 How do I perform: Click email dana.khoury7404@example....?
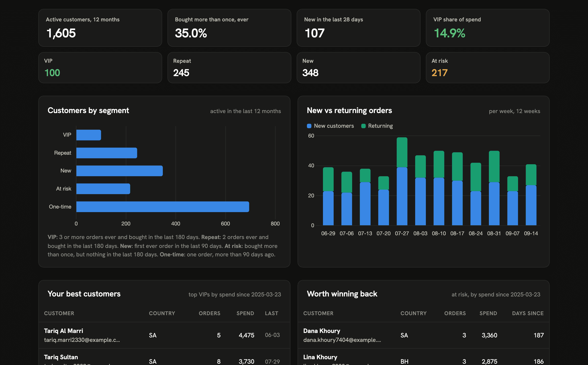point(342,340)
